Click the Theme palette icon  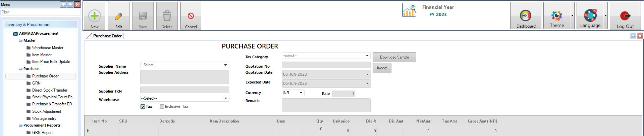pos(556,15)
